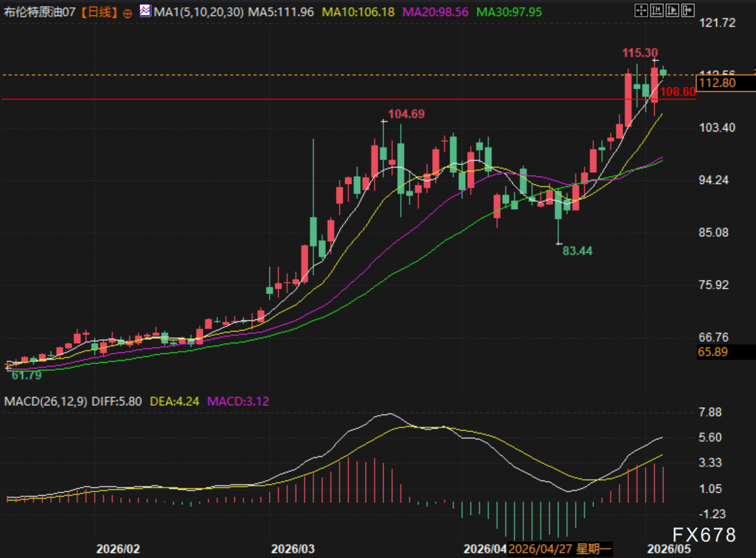756x558 pixels.
Task: Click the crosshair cursor toolbar icon
Action: pos(641,10)
